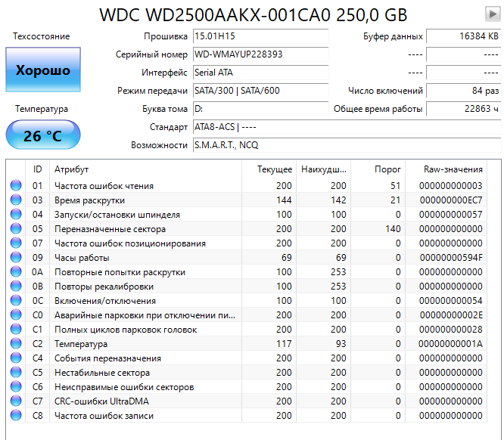Click the Атрибут column header
The width and height of the screenshot is (504, 440).
(145, 169)
